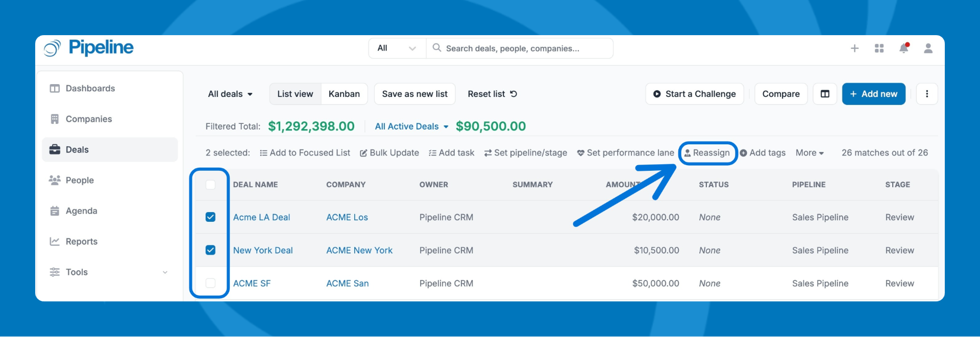The image size is (980, 337).
Task: Expand the All deals dropdown
Action: click(230, 94)
